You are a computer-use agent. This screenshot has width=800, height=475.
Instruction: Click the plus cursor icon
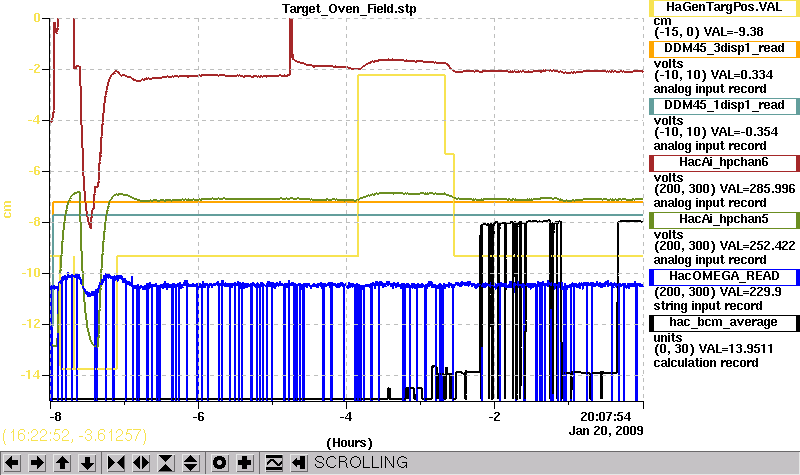coord(244,463)
